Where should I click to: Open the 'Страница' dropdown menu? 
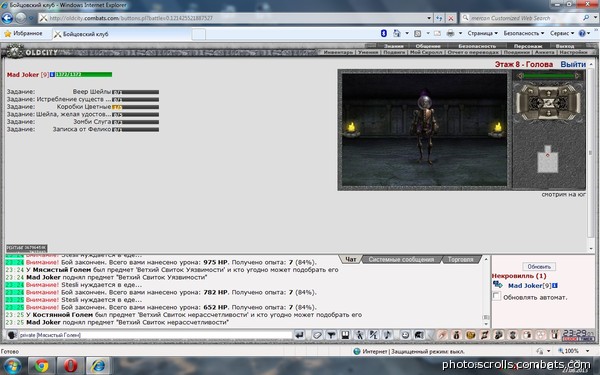coord(483,33)
